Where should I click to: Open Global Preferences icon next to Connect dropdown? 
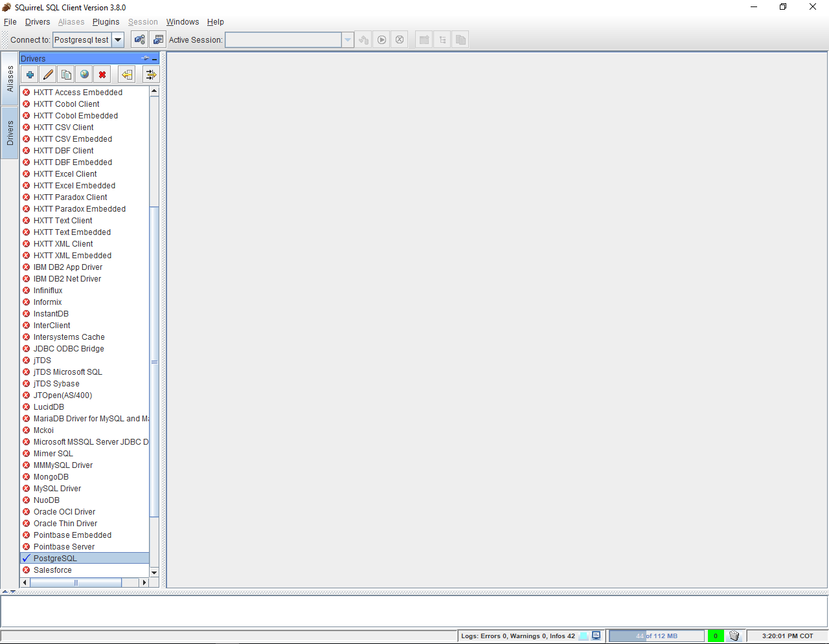tap(139, 39)
